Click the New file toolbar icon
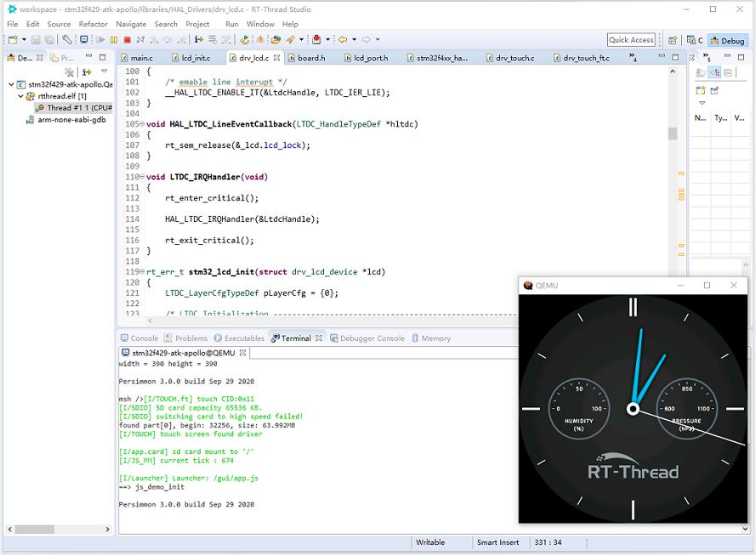Viewport: 756px width, 555px height. coord(13,39)
